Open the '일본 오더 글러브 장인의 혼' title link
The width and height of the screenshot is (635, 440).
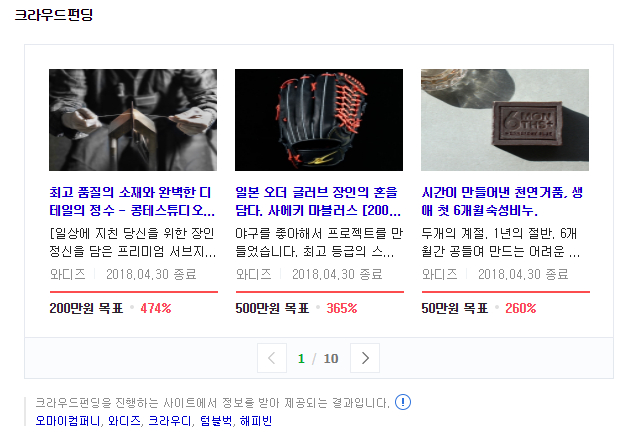[318, 201]
